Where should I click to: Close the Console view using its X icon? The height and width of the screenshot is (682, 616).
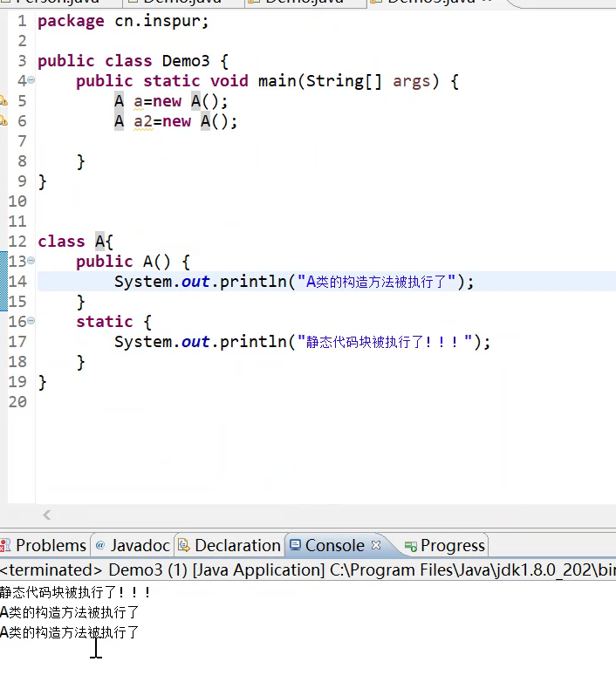[376, 545]
